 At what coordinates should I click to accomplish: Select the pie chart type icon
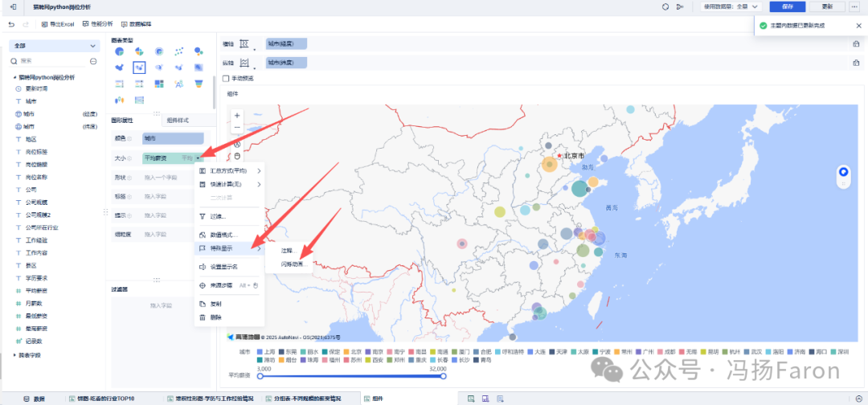point(119,51)
